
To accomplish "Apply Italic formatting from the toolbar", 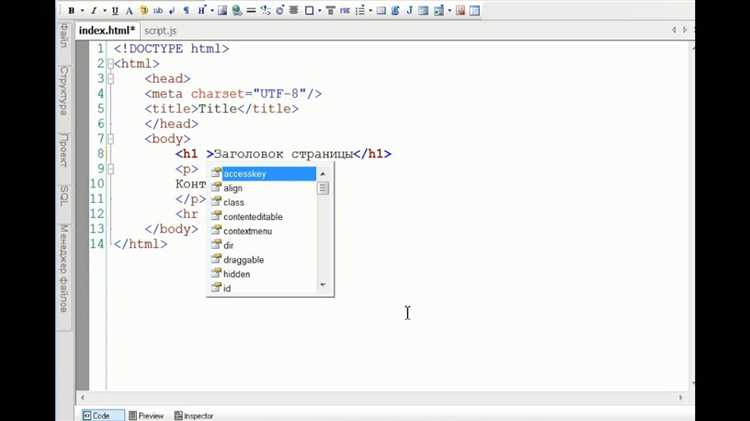I will (x=93, y=10).
